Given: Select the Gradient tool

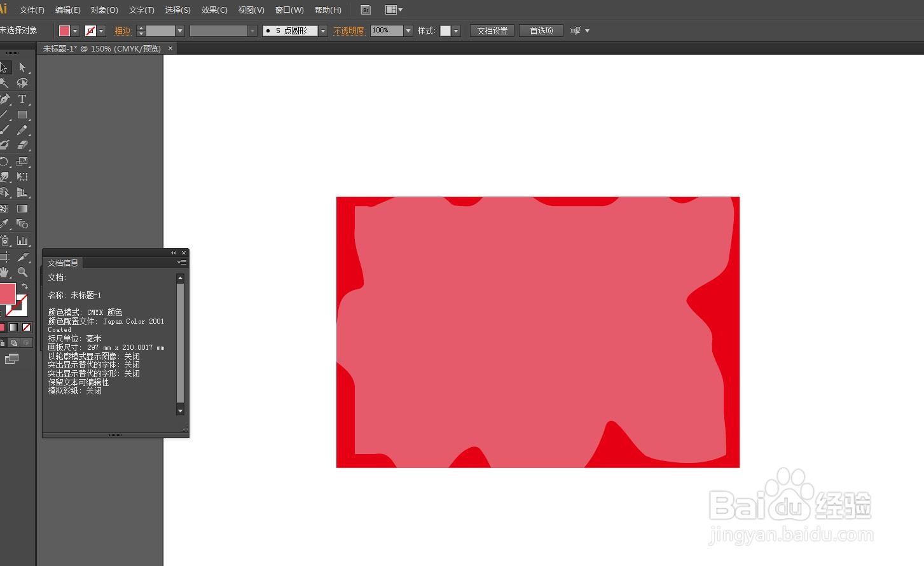Looking at the screenshot, I should pyautogui.click(x=22, y=209).
